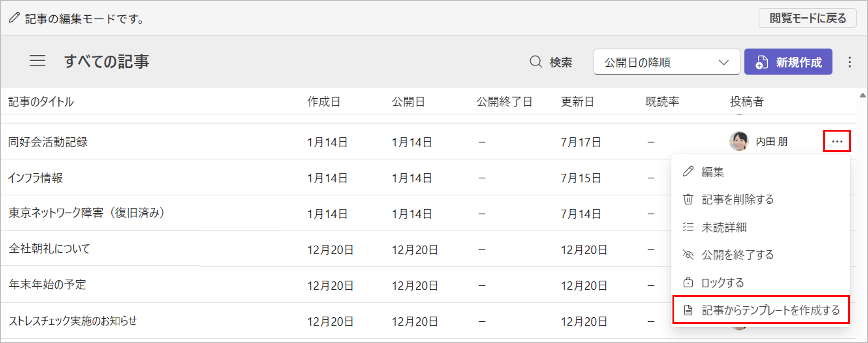The width and height of the screenshot is (868, 343).
Task: Click the document icon for template creation
Action: 688,310
